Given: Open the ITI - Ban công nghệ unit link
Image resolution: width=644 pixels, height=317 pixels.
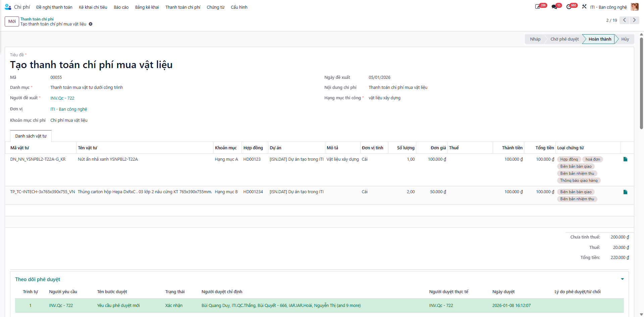Looking at the screenshot, I should (x=69, y=109).
